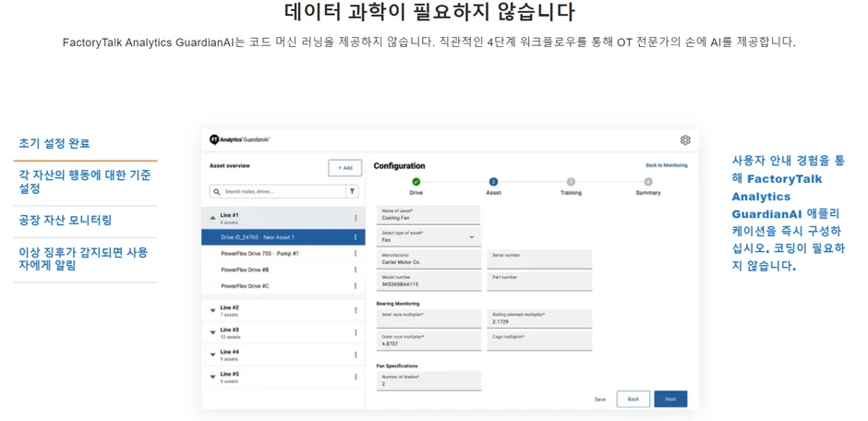Click the Search nodes, drives input field
The height and width of the screenshot is (421, 868).
pos(277,192)
